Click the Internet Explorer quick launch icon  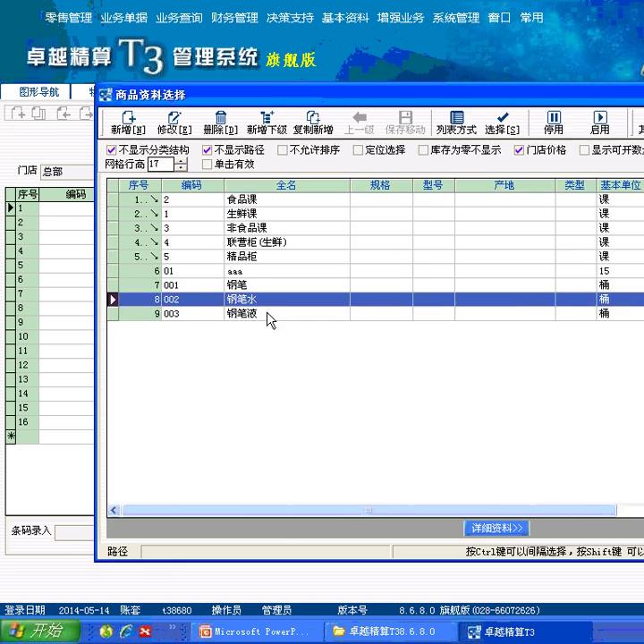tap(126, 631)
